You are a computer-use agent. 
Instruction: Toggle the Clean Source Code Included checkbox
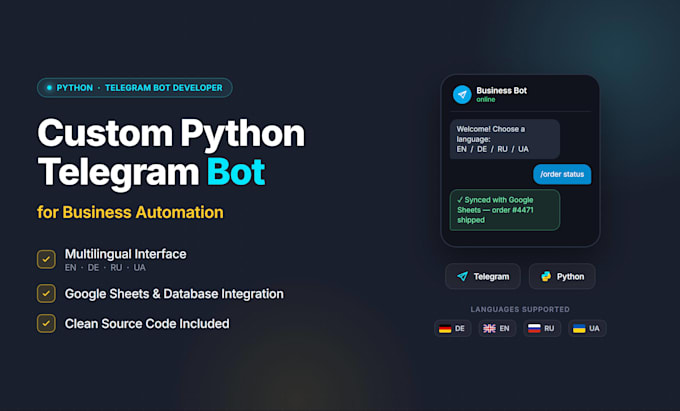tap(46, 323)
